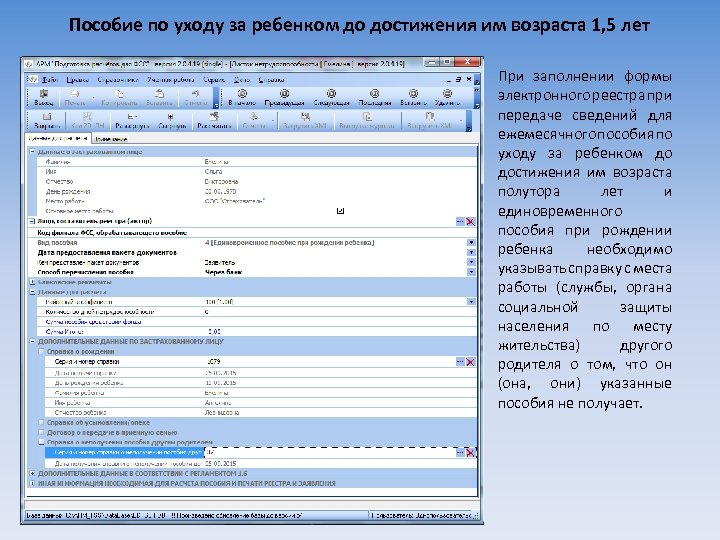Click the red X in Лицо, составившее реестр row
720x540 pixels.
point(471,222)
